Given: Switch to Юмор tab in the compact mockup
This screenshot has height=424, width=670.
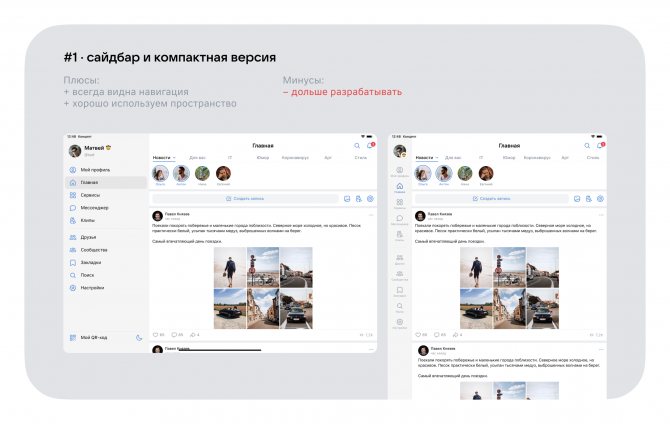Looking at the screenshot, I should [509, 158].
